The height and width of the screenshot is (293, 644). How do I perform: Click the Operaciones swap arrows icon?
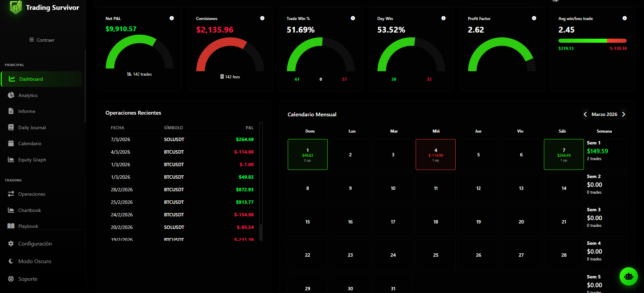[11, 194]
